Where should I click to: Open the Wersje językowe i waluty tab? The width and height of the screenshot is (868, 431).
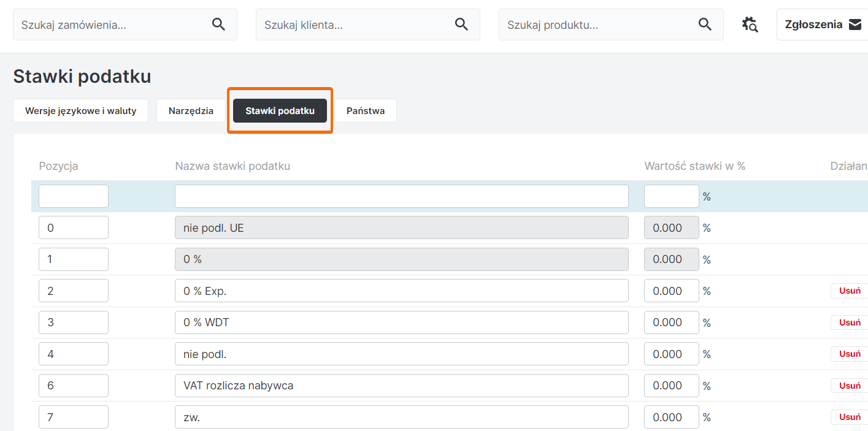[80, 111]
